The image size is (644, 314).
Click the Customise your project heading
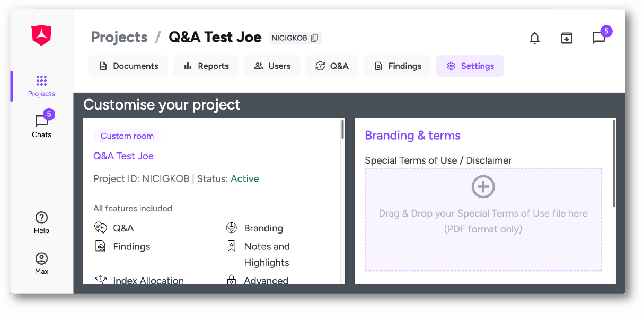pos(162,105)
